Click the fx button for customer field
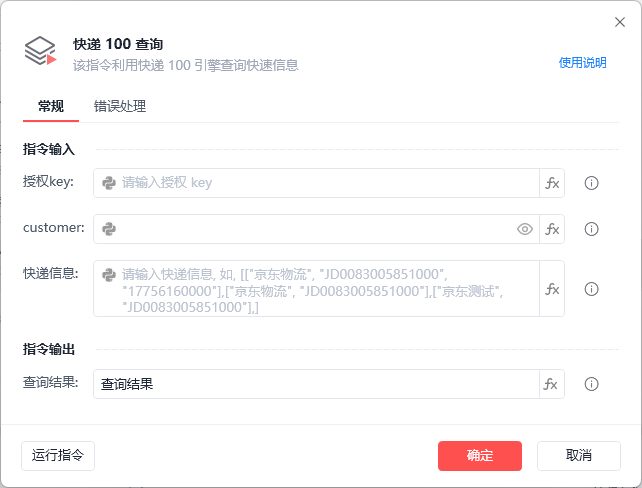Viewport: 642px width, 488px height. pos(552,229)
